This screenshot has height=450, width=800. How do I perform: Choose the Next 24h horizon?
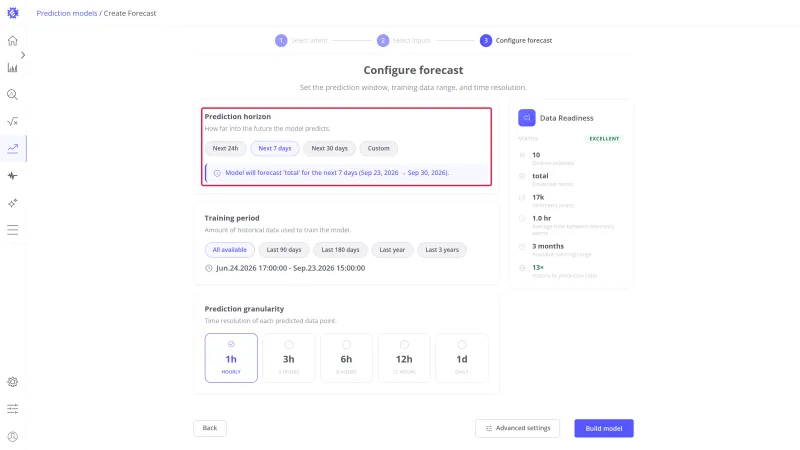click(x=226, y=148)
